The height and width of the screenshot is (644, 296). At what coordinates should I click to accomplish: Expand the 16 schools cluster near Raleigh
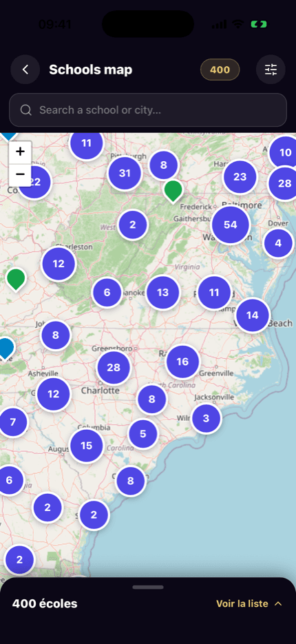182,362
